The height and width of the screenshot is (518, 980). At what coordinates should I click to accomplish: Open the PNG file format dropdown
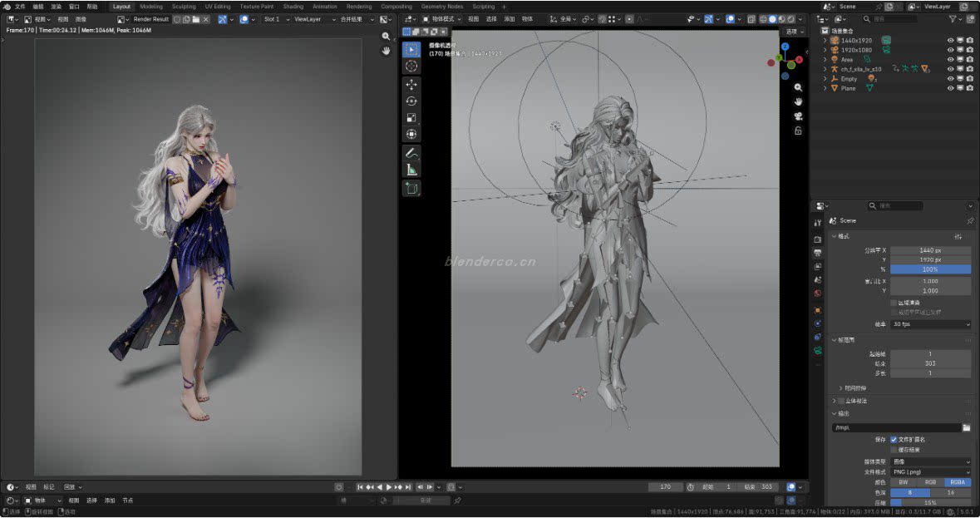(x=930, y=471)
